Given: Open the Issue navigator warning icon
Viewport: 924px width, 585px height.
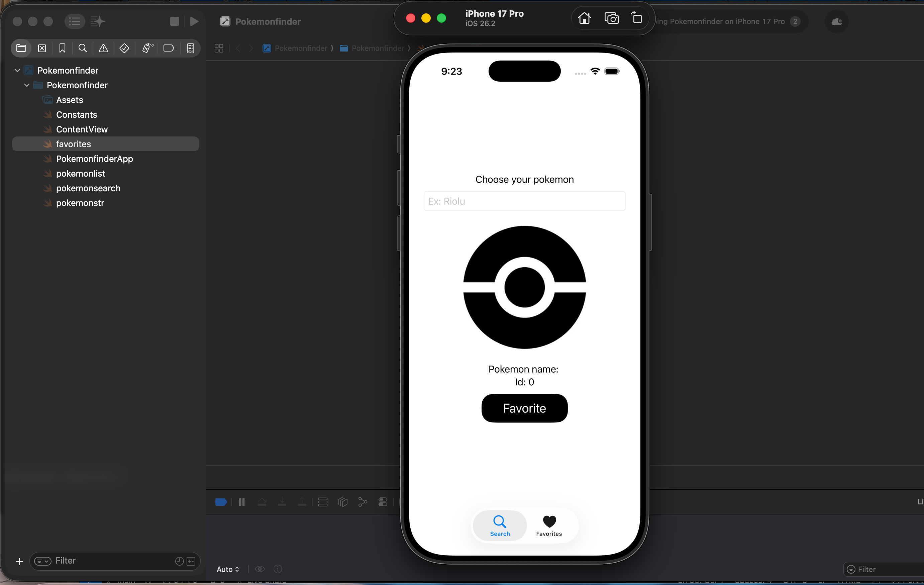Looking at the screenshot, I should coord(103,48).
